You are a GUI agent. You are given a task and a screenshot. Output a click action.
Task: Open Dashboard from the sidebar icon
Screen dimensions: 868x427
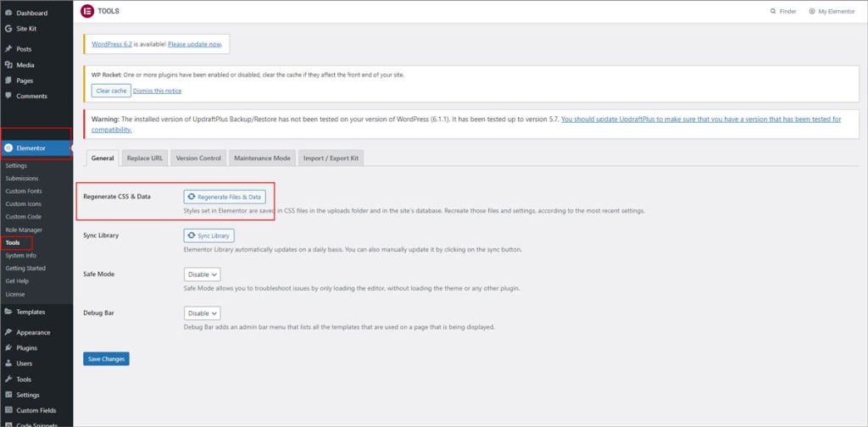pos(8,13)
